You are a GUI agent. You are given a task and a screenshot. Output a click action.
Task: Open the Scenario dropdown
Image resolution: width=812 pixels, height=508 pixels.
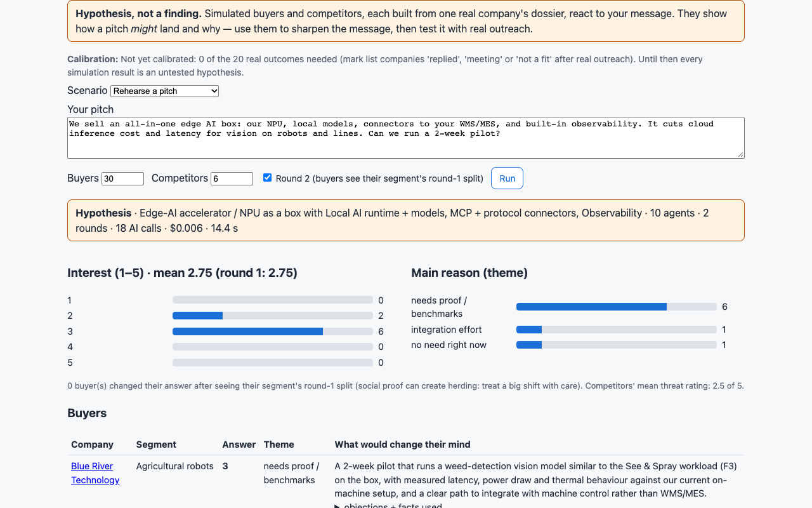[165, 91]
